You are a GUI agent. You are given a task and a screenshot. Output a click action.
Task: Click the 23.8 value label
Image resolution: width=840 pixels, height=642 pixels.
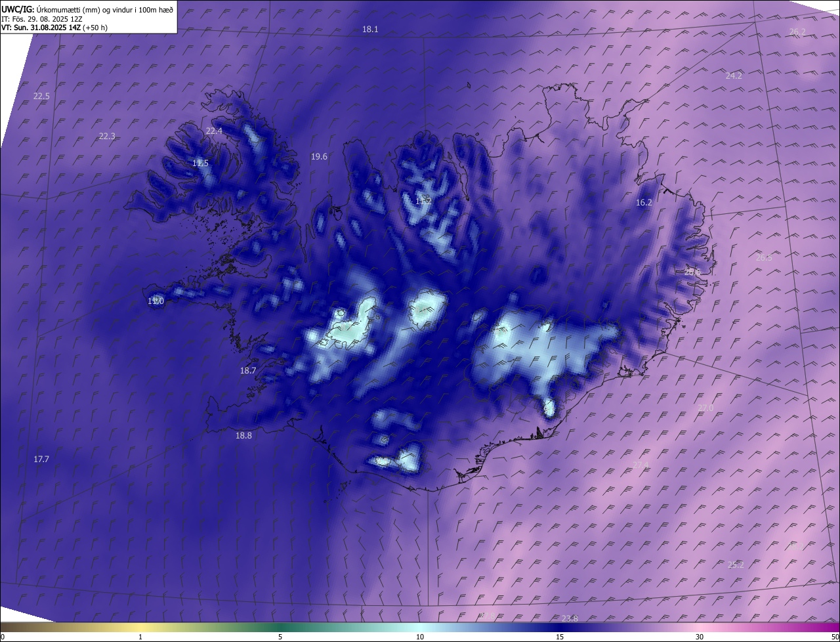[570, 619]
